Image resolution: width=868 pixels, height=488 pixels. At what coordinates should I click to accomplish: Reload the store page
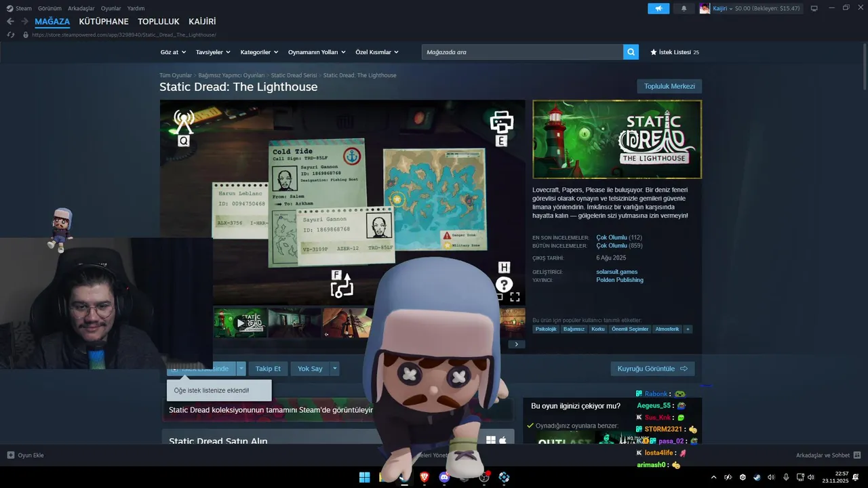pos(10,35)
